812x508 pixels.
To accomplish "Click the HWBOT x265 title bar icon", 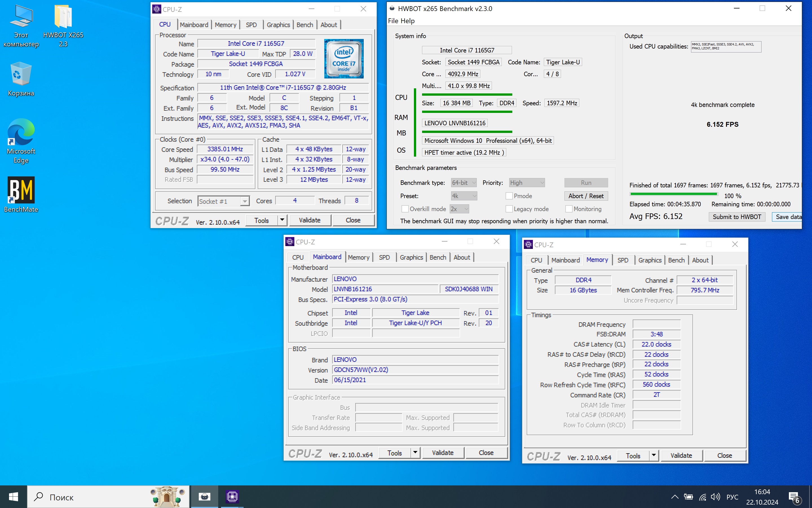I will (x=392, y=8).
